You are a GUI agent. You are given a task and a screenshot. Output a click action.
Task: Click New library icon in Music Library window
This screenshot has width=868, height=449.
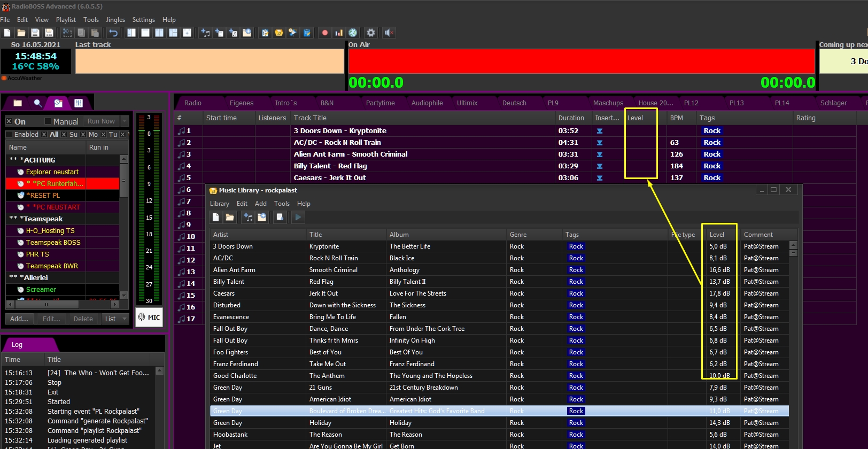tap(216, 217)
